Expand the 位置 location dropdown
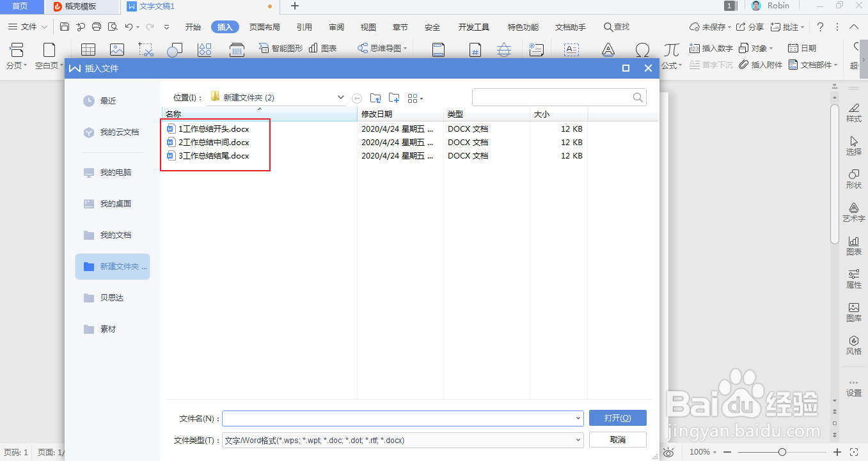Screen dimensions: 868x461 340,97
